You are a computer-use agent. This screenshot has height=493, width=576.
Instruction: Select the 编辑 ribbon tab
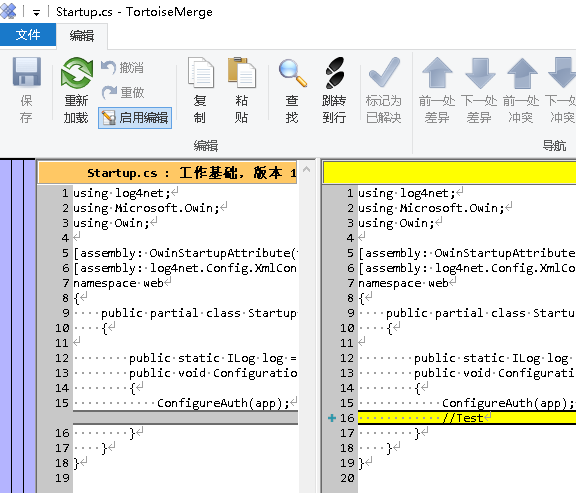pyautogui.click(x=82, y=36)
